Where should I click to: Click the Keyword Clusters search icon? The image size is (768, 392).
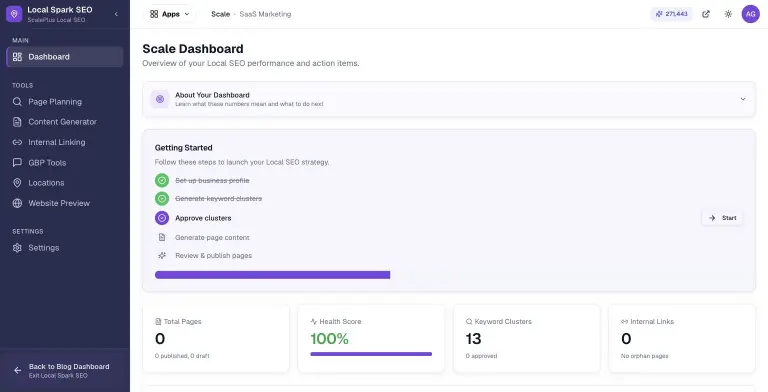pyautogui.click(x=469, y=321)
